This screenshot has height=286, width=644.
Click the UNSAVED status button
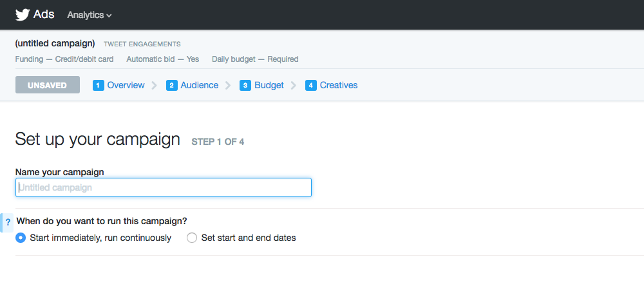[x=48, y=85]
